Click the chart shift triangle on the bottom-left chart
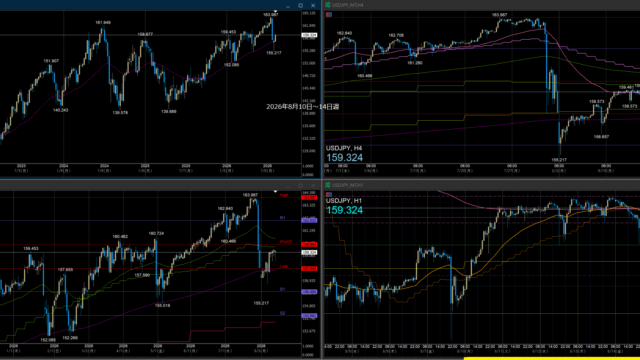The width and height of the screenshot is (640, 360). click(x=276, y=191)
